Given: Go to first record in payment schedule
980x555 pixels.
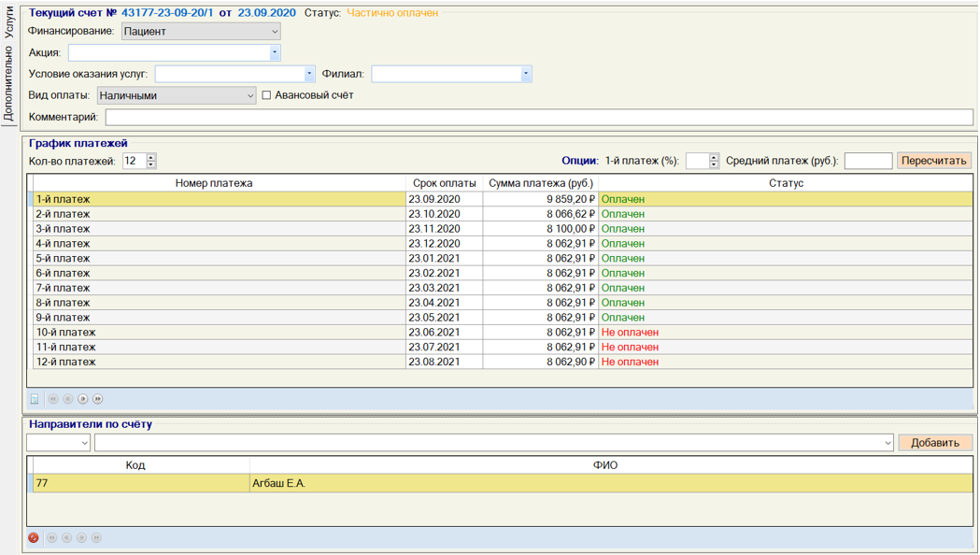Looking at the screenshot, I should 53,399.
